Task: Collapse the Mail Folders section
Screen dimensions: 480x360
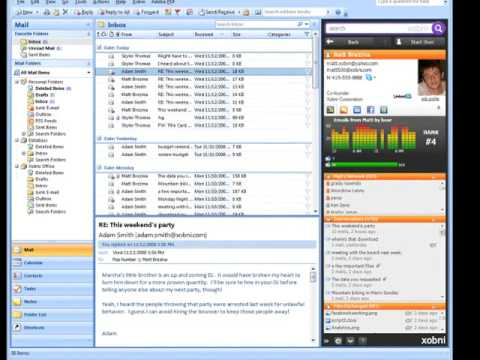Action: point(89,63)
